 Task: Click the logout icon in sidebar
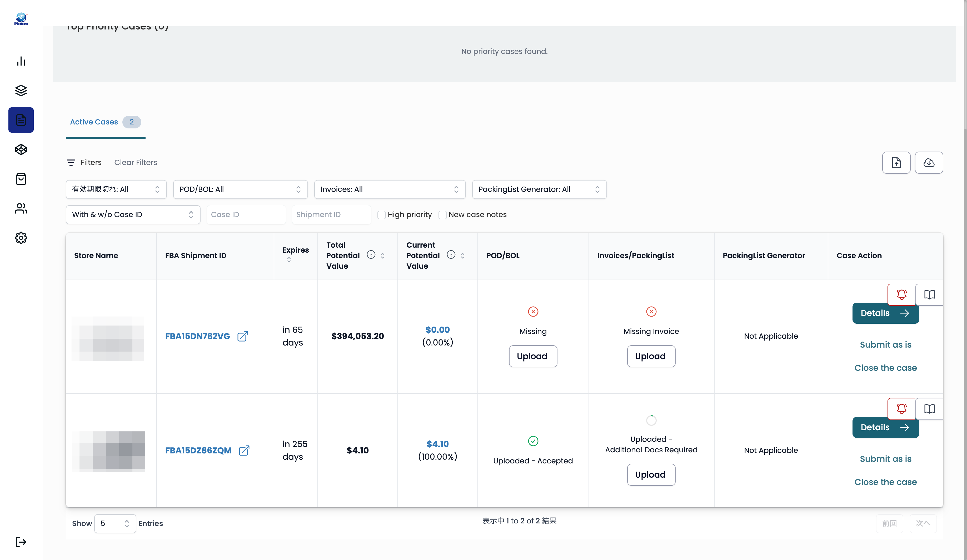(21, 542)
